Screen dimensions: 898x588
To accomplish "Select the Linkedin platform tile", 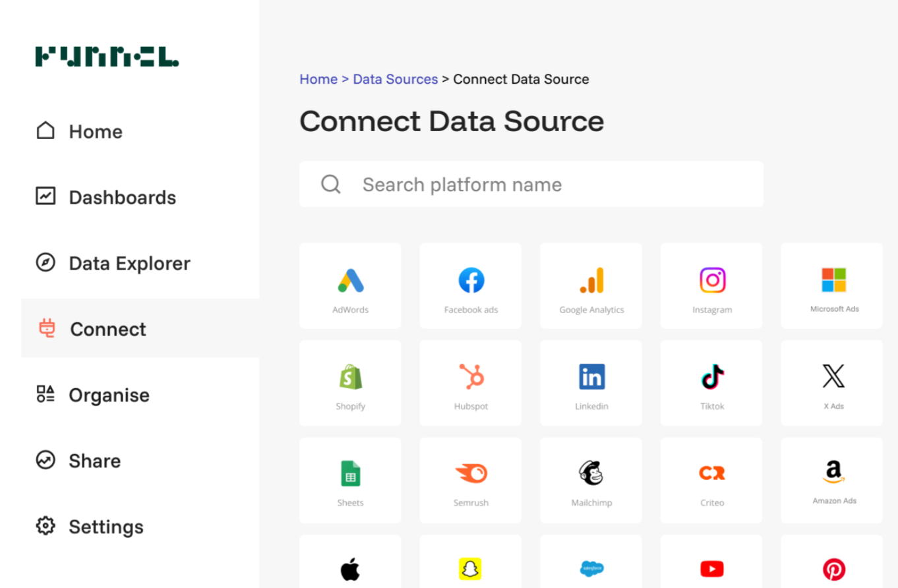I will (x=591, y=382).
